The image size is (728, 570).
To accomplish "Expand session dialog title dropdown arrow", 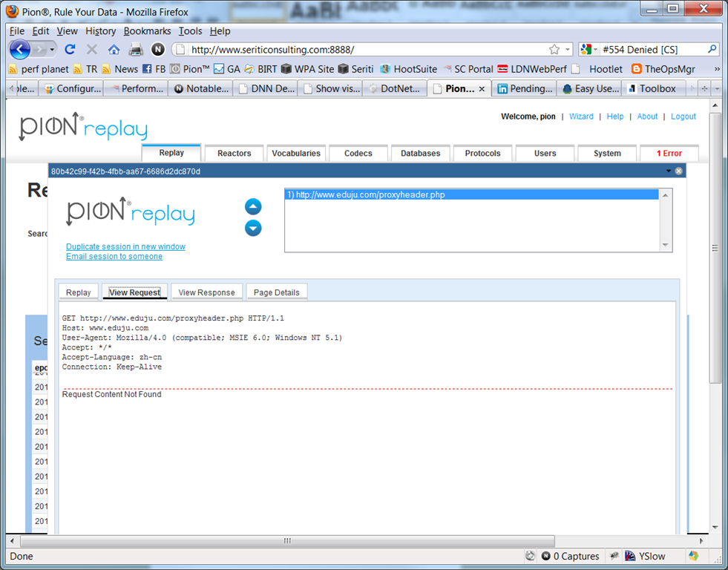I will point(669,171).
